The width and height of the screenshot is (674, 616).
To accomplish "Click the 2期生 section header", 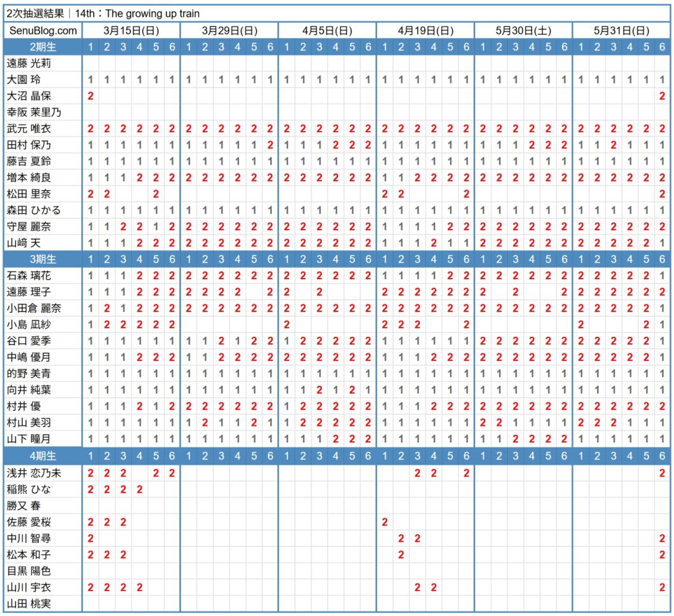I will pos(43,46).
